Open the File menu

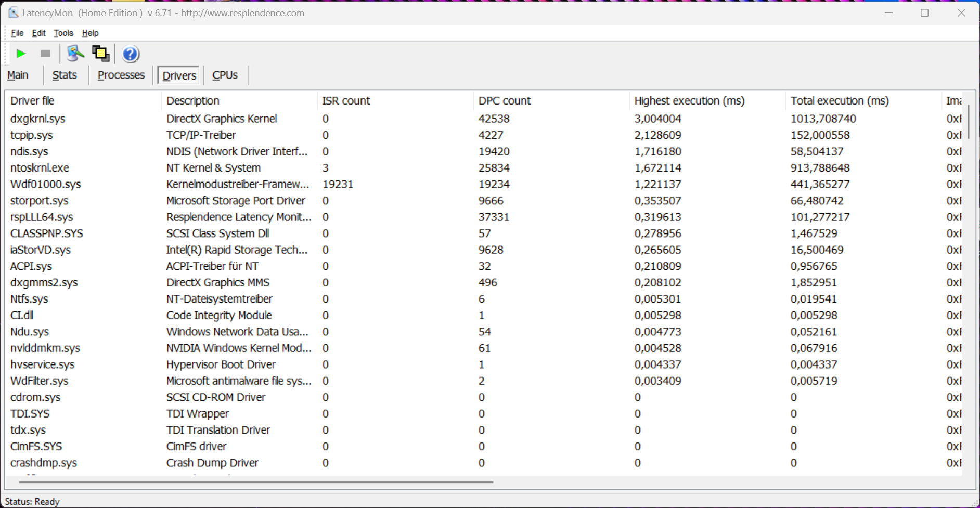pyautogui.click(x=17, y=33)
